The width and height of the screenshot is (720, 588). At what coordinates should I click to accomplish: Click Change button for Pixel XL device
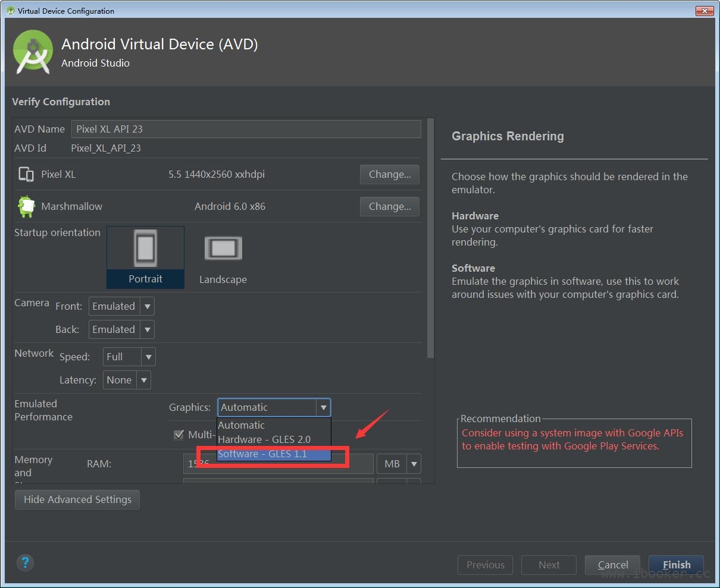tap(390, 174)
